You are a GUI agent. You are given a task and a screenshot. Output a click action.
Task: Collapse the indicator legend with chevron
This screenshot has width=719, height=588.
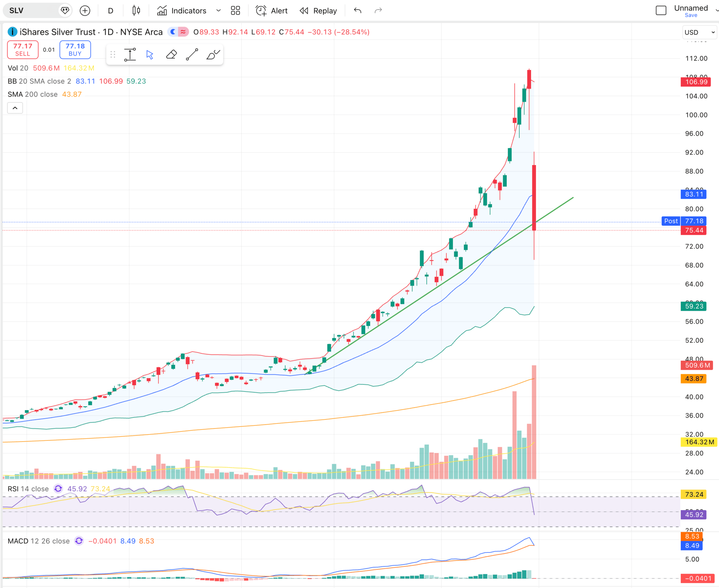coord(15,108)
